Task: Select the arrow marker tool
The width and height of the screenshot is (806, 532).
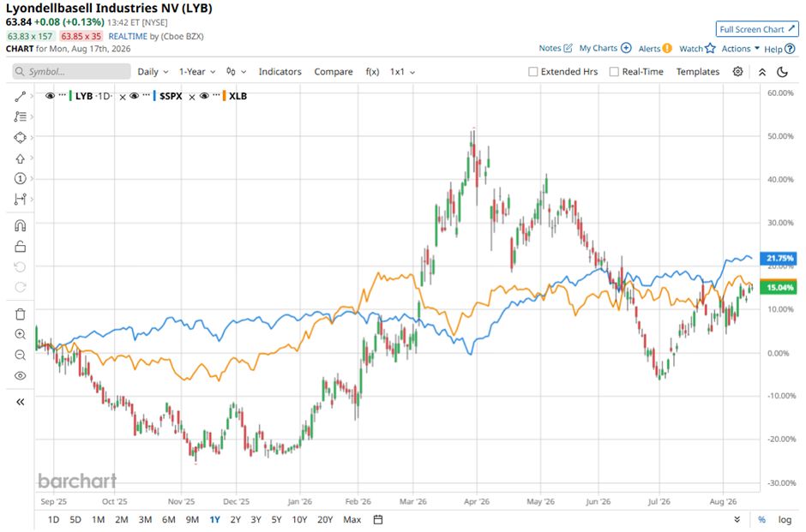Action: click(x=20, y=158)
